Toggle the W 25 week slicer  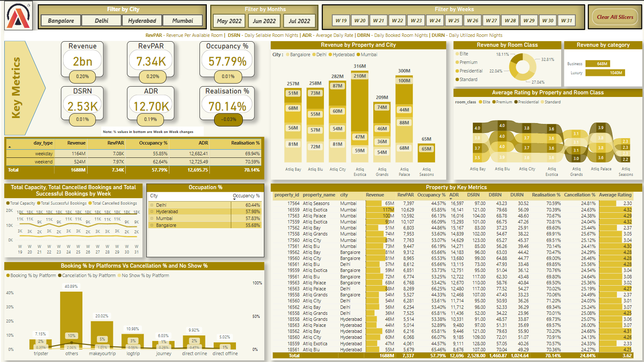click(454, 21)
